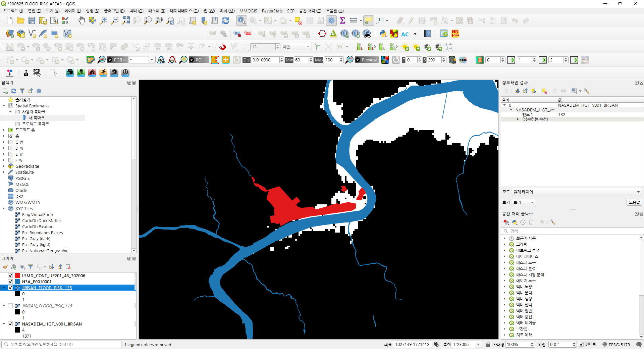
Task: Toggle visibility of JIRISAN_FLOOD_RISK_125 layer
Action: pos(10,288)
